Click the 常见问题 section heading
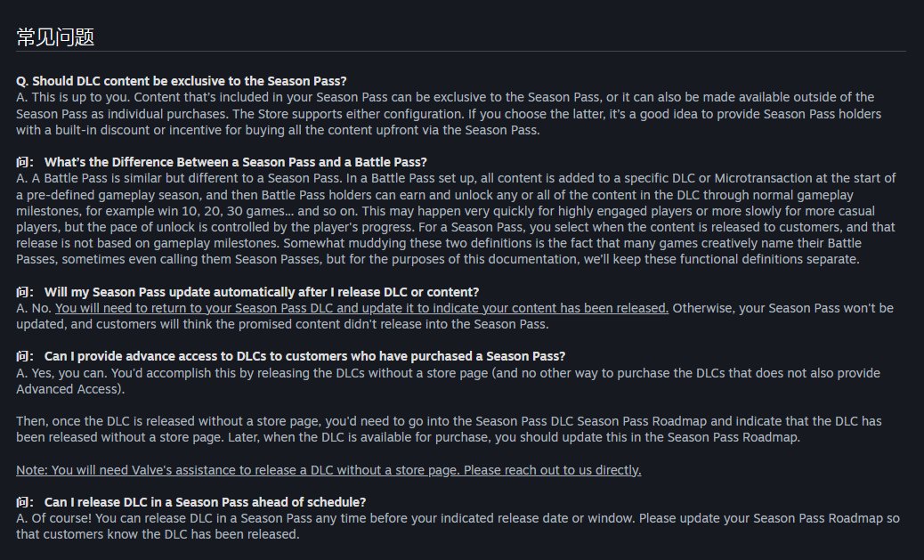 pyautogui.click(x=55, y=37)
